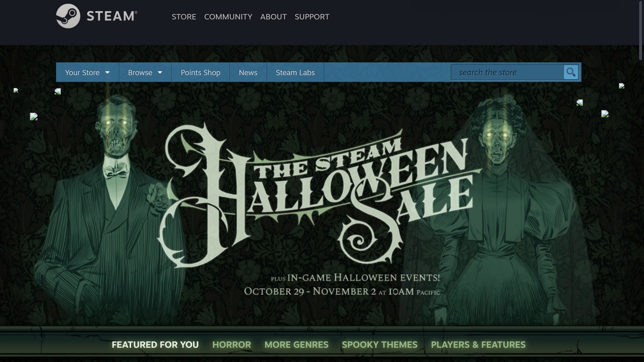Click the search the store field
Screen dimensions: 644x362
pyautogui.click(x=507, y=72)
